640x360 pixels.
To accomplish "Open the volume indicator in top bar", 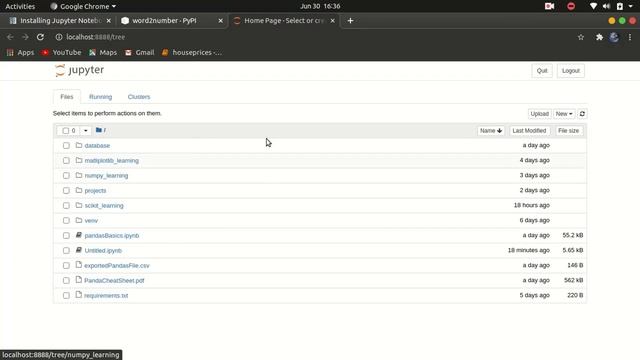I will [606, 6].
